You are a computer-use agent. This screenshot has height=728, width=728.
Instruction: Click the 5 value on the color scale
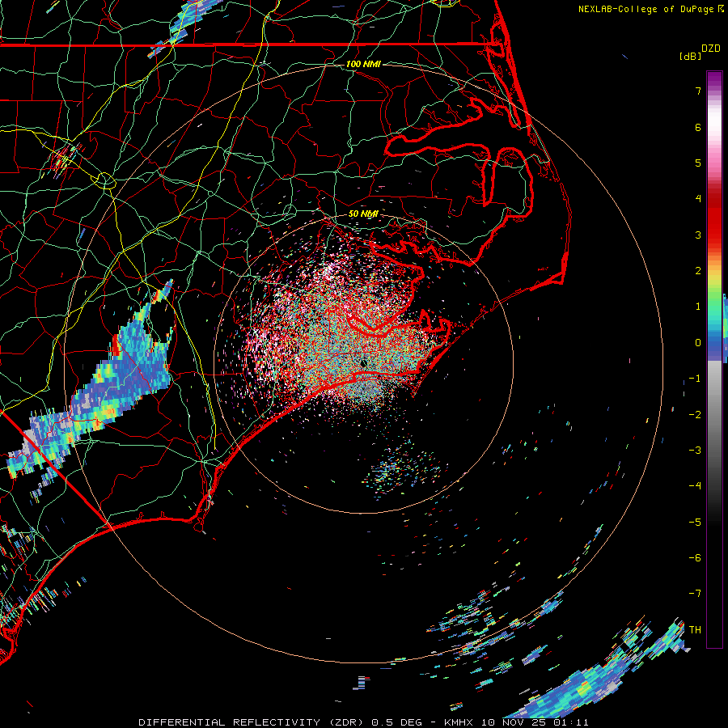tap(698, 163)
